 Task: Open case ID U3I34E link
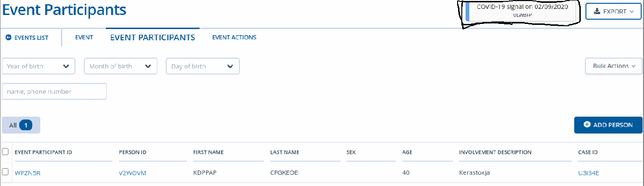(x=589, y=173)
